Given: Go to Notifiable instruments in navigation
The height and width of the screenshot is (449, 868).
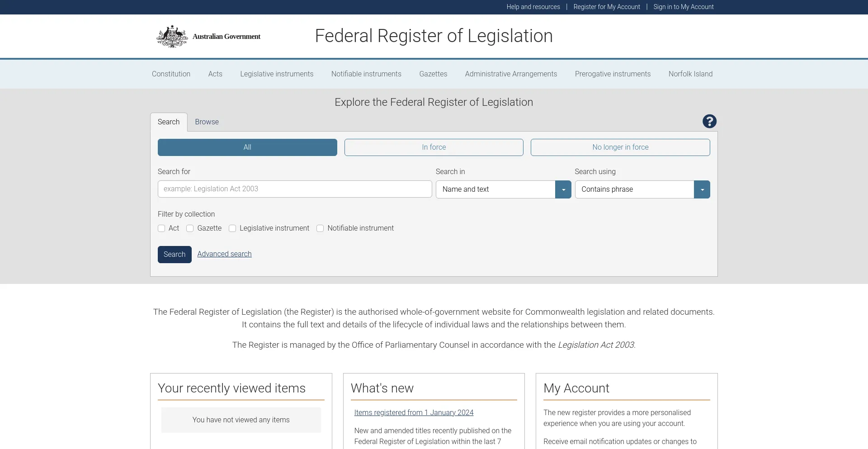Looking at the screenshot, I should coord(366,74).
